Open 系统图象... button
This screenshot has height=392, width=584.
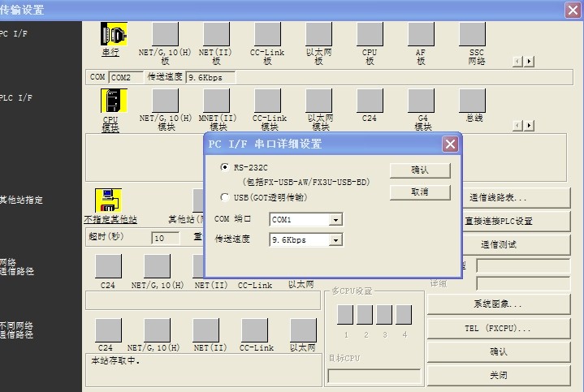498,304
